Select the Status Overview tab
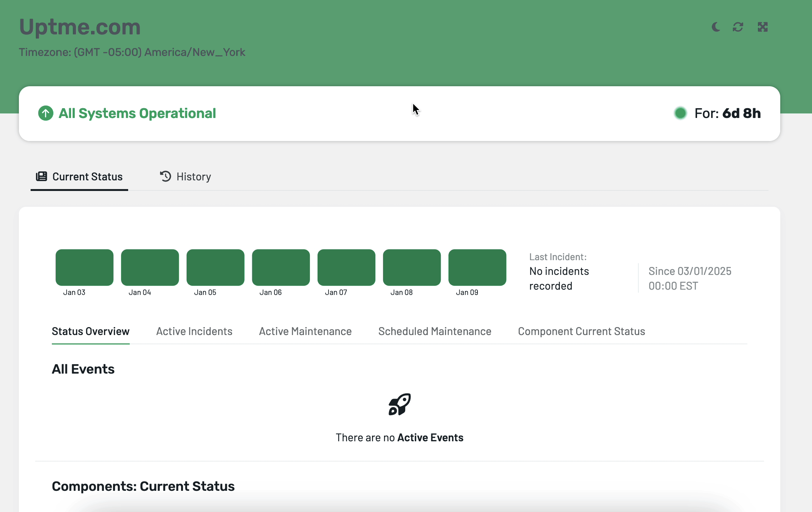The height and width of the screenshot is (512, 812). 91,331
